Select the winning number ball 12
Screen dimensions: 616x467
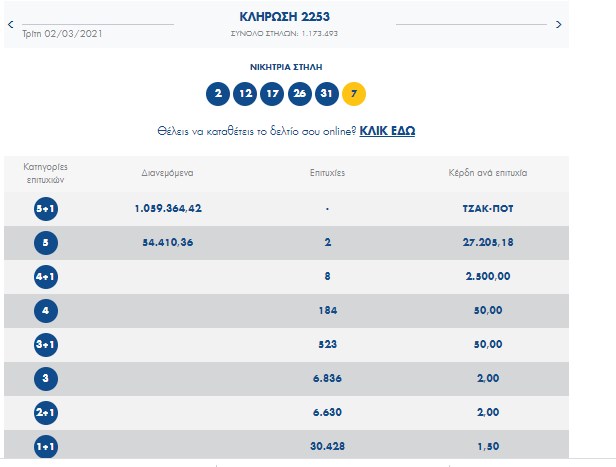[x=245, y=95]
